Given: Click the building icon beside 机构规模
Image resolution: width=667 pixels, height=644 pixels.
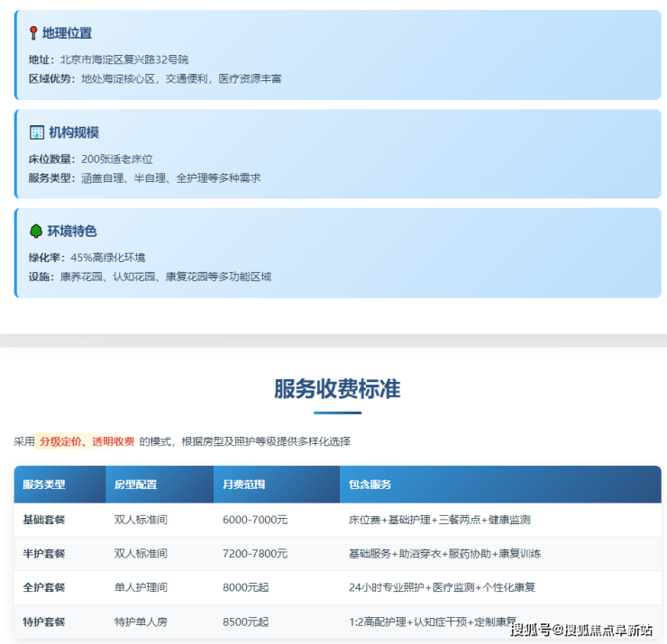Looking at the screenshot, I should 36,132.
